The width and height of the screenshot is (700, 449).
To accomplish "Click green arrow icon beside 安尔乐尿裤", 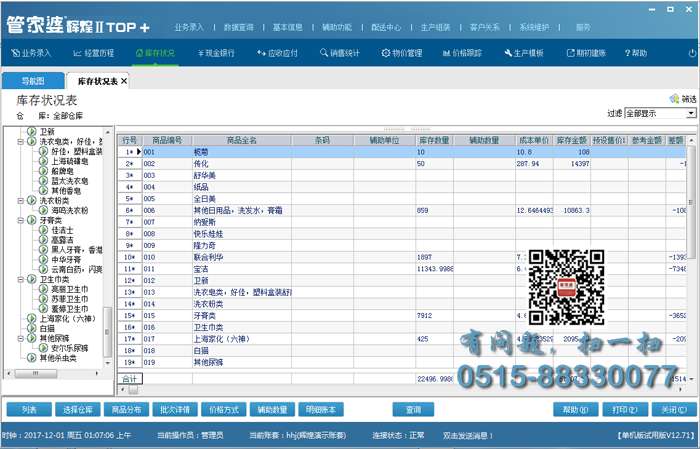I will pos(43,348).
